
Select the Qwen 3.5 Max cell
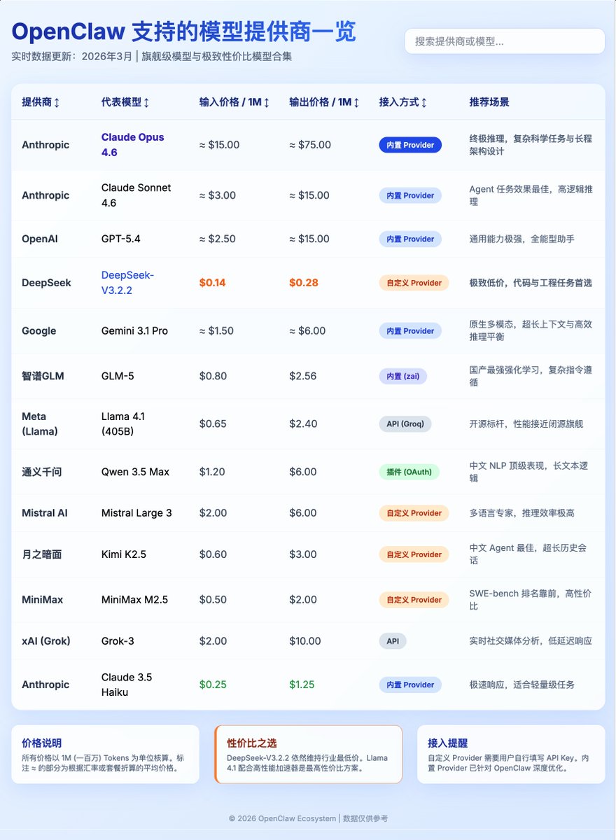point(136,472)
